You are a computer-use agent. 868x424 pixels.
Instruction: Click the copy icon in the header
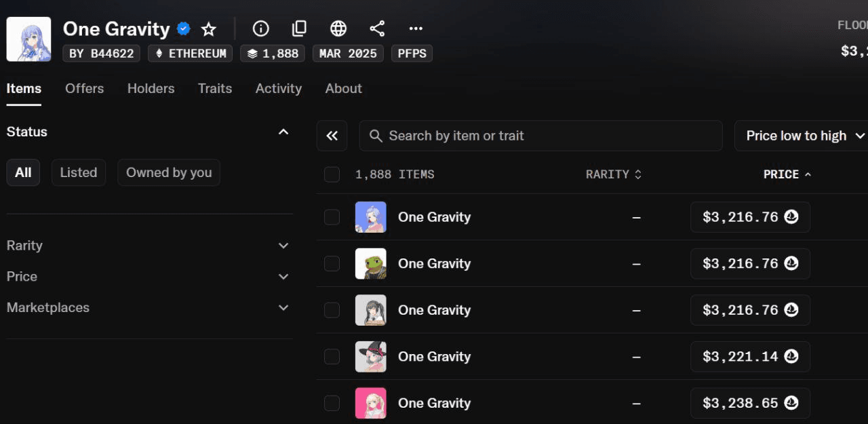click(299, 28)
